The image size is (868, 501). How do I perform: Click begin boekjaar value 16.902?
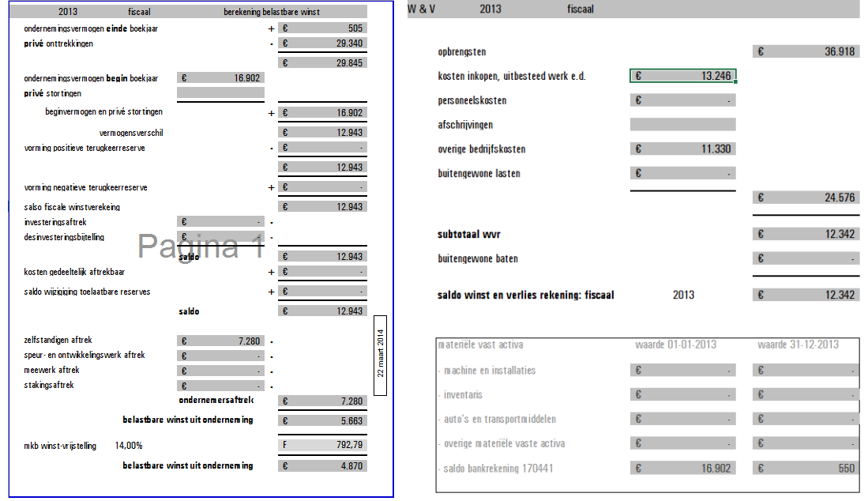coord(220,78)
